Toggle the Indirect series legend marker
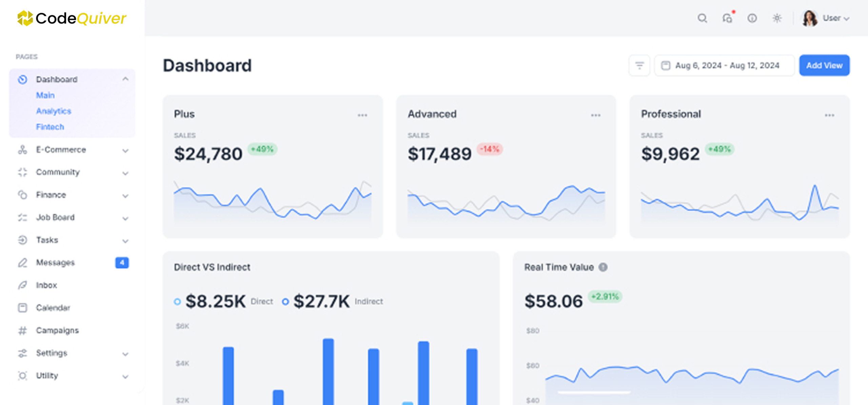The image size is (868, 405). tap(285, 301)
